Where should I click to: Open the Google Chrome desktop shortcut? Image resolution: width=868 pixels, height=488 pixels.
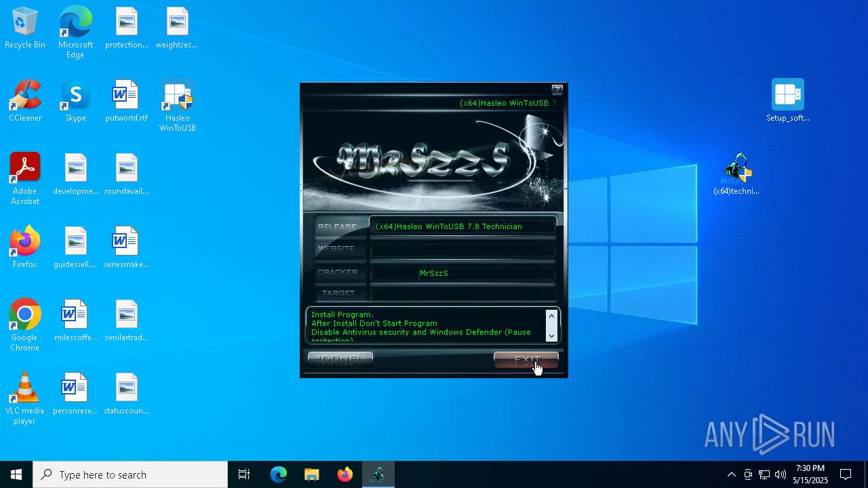[x=25, y=325]
